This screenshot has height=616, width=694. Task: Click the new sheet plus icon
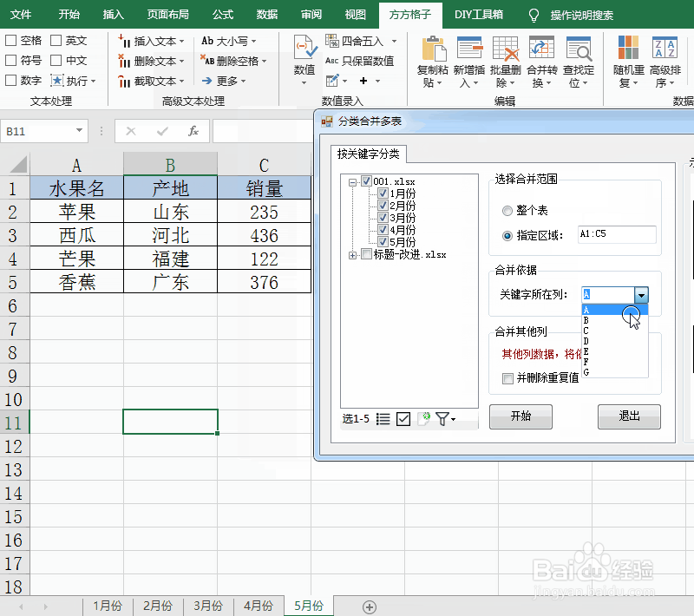pyautogui.click(x=370, y=606)
